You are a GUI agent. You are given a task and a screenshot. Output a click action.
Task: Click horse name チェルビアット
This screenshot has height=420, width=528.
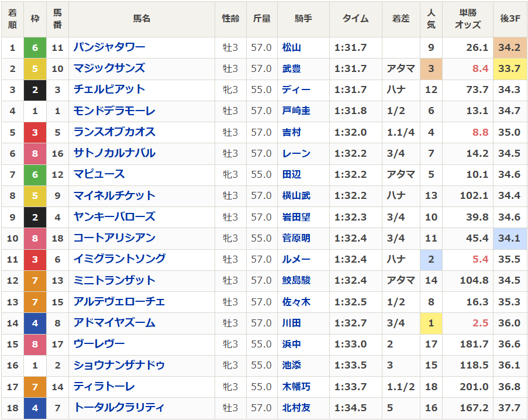[109, 89]
